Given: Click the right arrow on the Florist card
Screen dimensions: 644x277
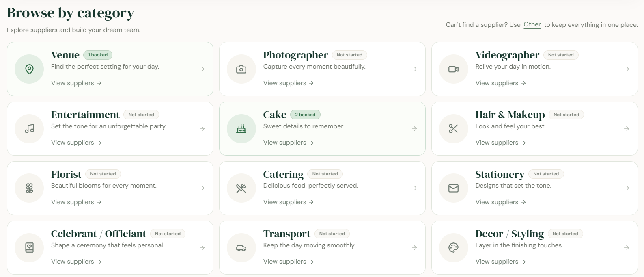Looking at the screenshot, I should point(202,188).
